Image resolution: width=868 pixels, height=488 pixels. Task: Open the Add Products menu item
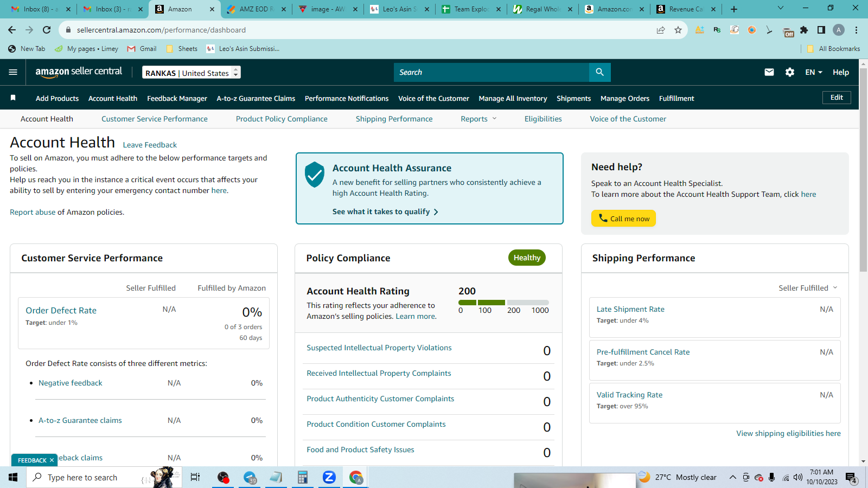coord(57,98)
